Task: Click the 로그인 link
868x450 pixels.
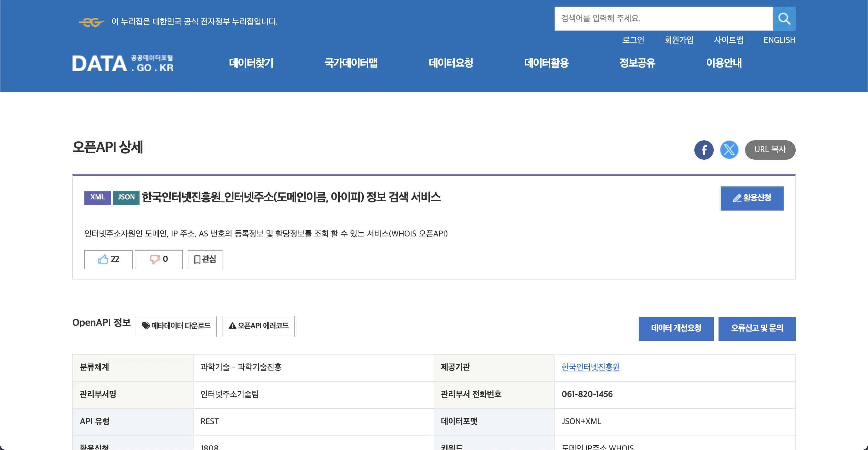Action: tap(633, 40)
